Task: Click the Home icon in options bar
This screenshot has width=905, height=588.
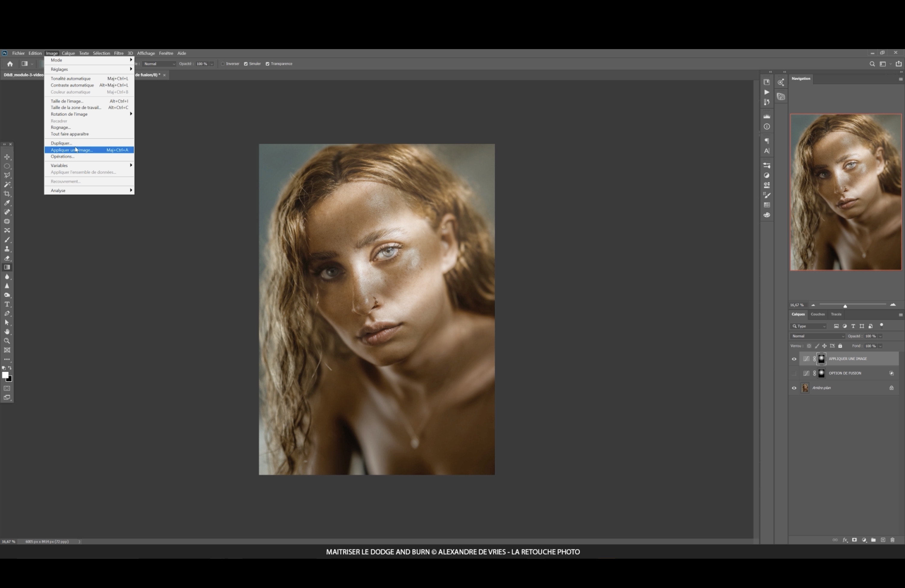Action: [x=10, y=64]
